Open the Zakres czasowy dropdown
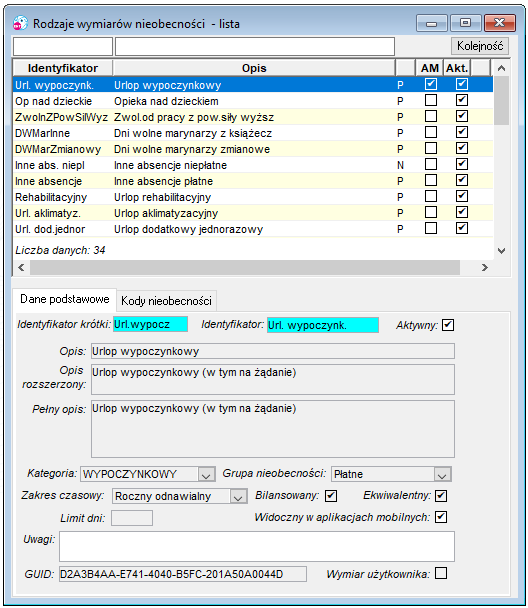Viewport: 528px width, 608px height. tap(238, 496)
